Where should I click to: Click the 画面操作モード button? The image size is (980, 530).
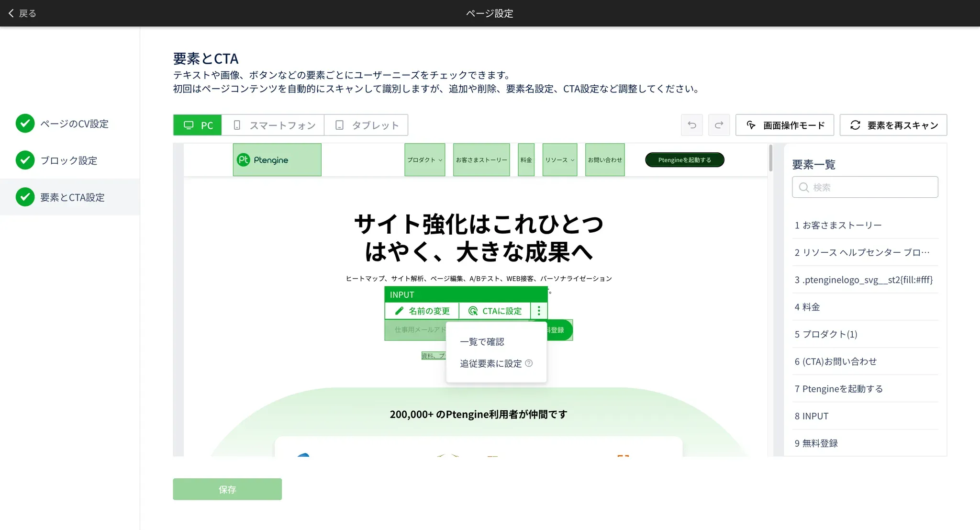point(785,125)
